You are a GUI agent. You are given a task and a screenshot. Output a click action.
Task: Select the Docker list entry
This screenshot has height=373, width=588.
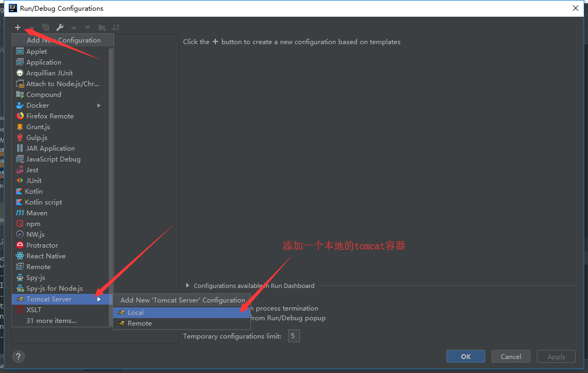point(60,105)
